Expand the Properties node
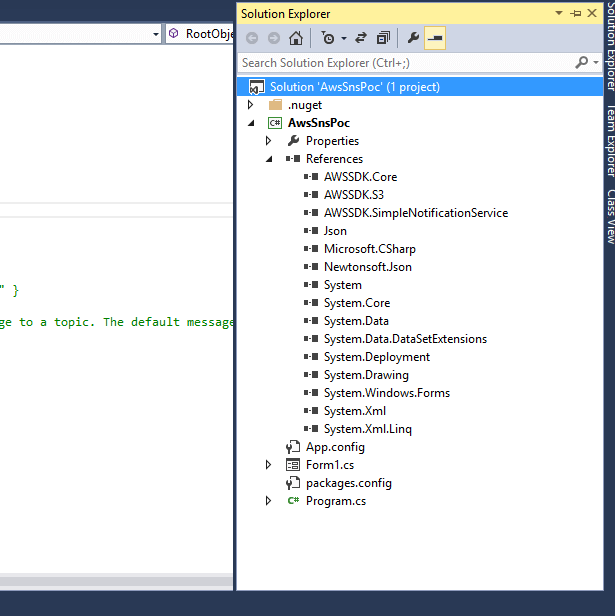Screen dimensions: 615x616 [x=268, y=141]
